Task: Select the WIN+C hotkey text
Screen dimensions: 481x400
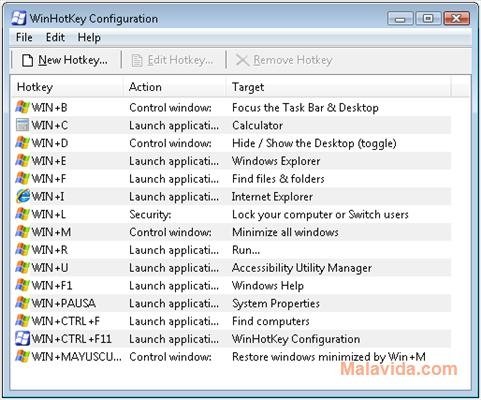Action: (x=50, y=125)
